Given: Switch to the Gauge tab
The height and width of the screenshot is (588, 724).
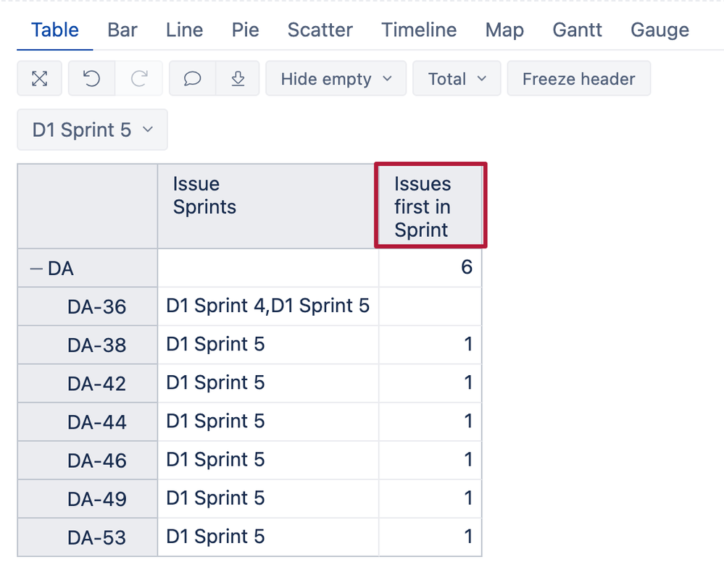Looking at the screenshot, I should click(659, 30).
